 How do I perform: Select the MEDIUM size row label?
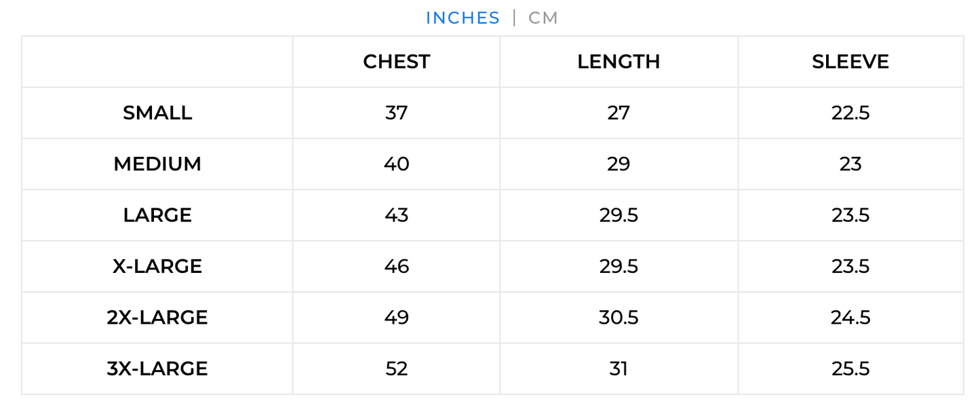click(157, 164)
